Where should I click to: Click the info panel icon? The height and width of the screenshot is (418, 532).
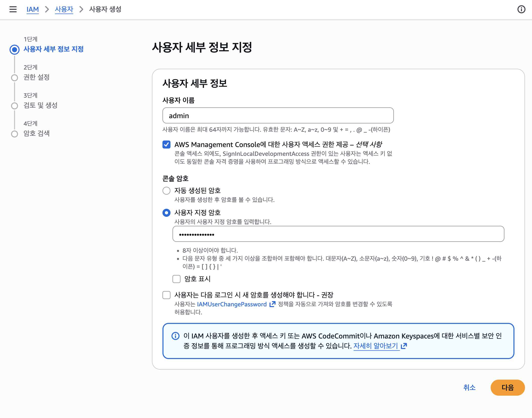tap(521, 10)
